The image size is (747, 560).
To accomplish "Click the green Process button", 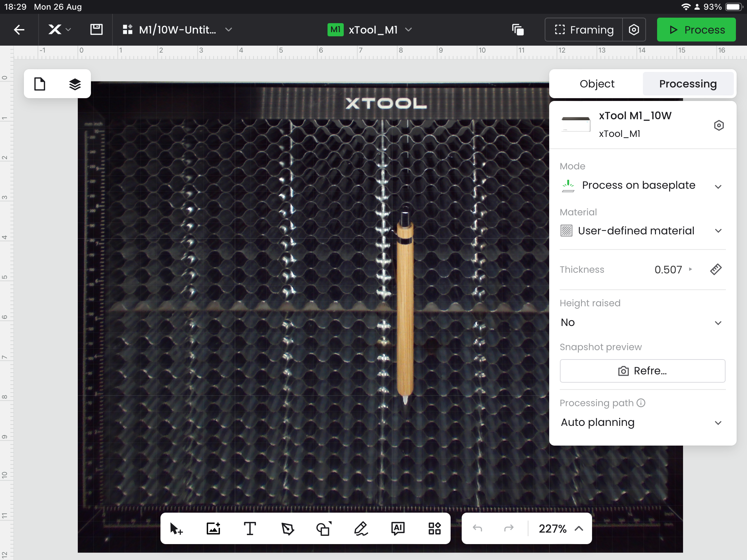I will 696,30.
